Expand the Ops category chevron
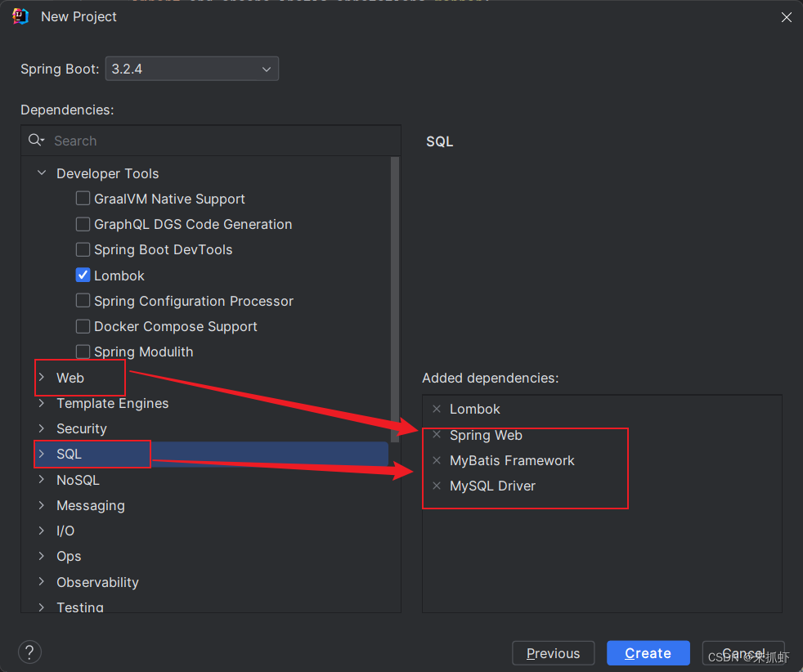This screenshot has width=803, height=672. (42, 556)
